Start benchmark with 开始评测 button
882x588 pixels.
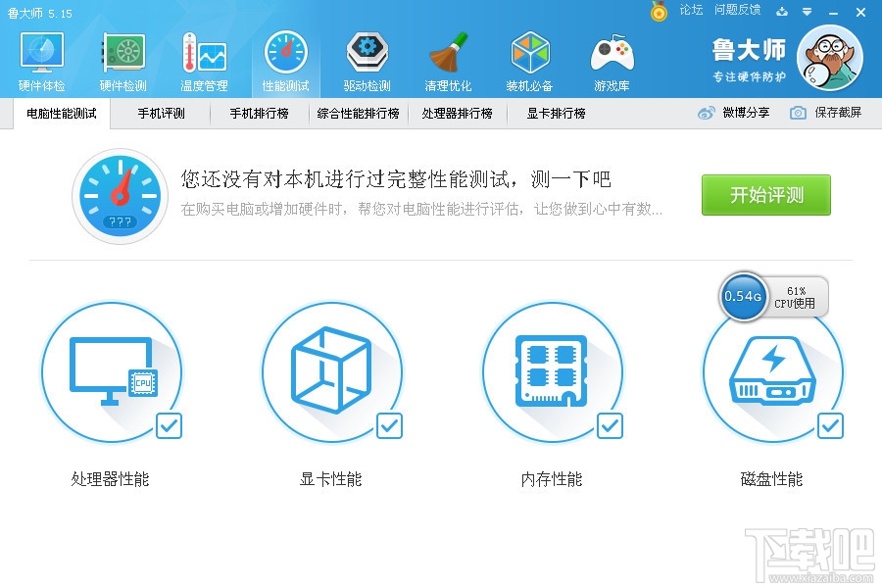pos(766,195)
